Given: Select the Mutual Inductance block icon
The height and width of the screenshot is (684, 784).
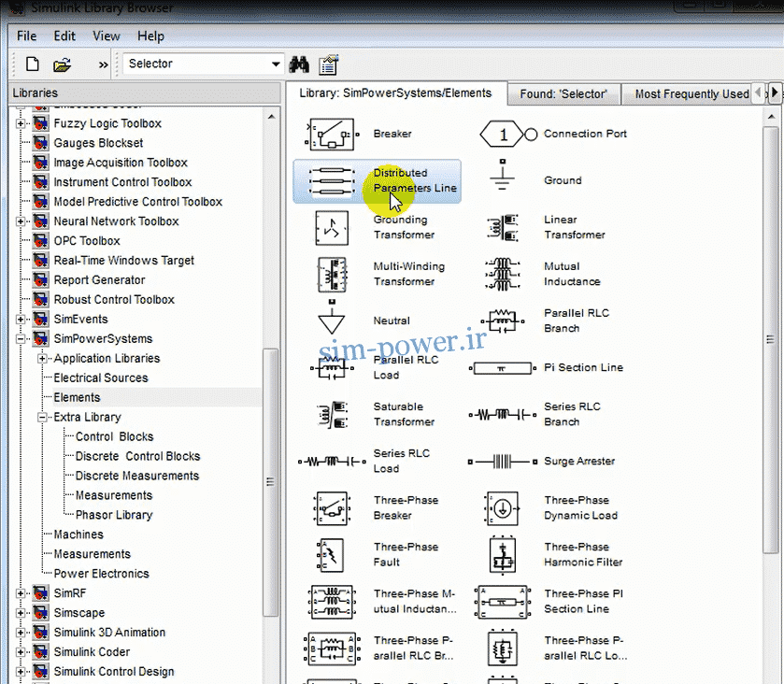Looking at the screenshot, I should 503,274.
